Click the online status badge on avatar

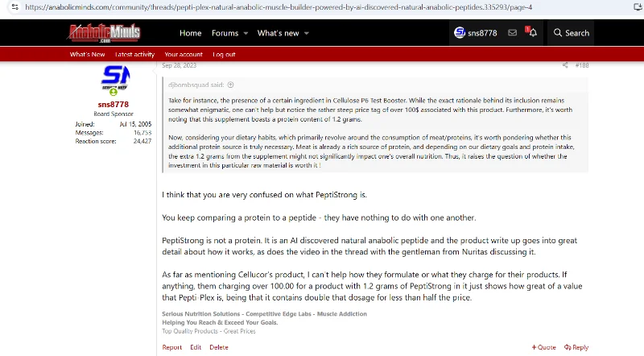[x=114, y=92]
